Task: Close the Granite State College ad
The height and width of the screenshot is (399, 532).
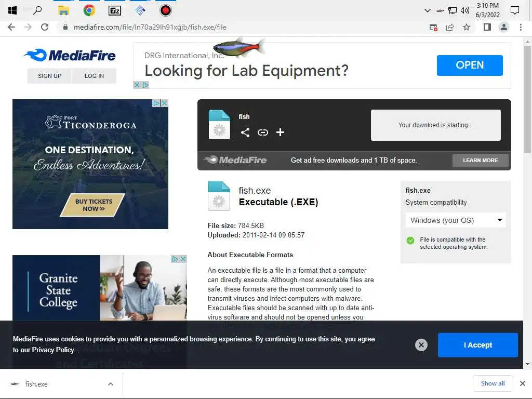Action: tap(183, 259)
